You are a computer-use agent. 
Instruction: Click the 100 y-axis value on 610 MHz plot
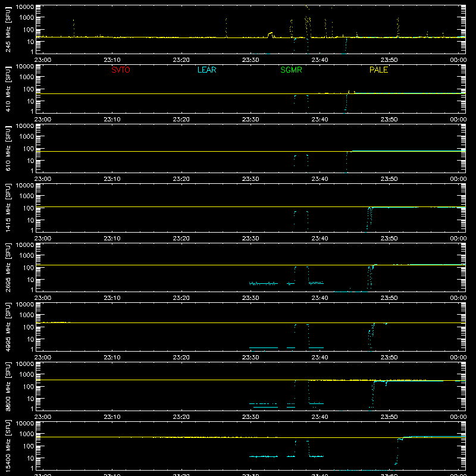[29, 149]
